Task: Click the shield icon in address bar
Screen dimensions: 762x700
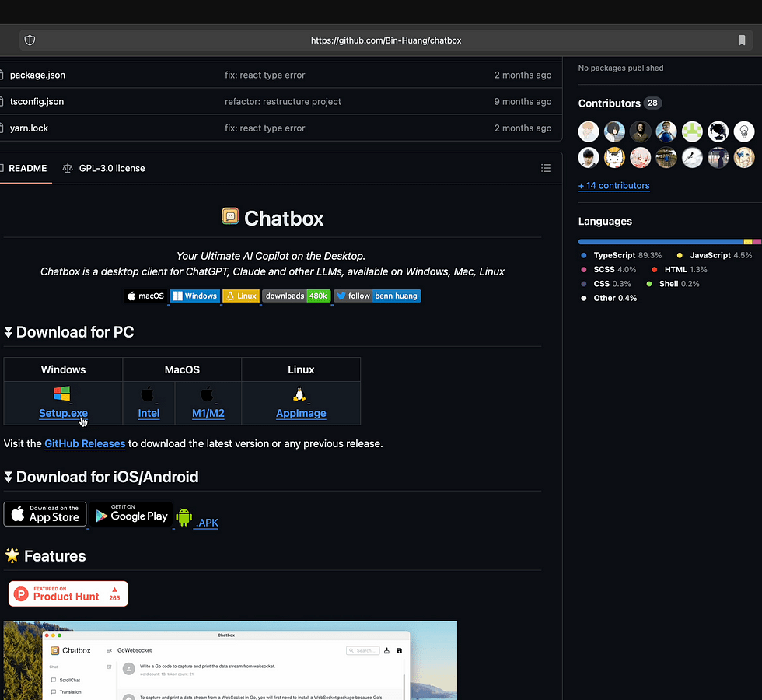Action: [x=30, y=40]
